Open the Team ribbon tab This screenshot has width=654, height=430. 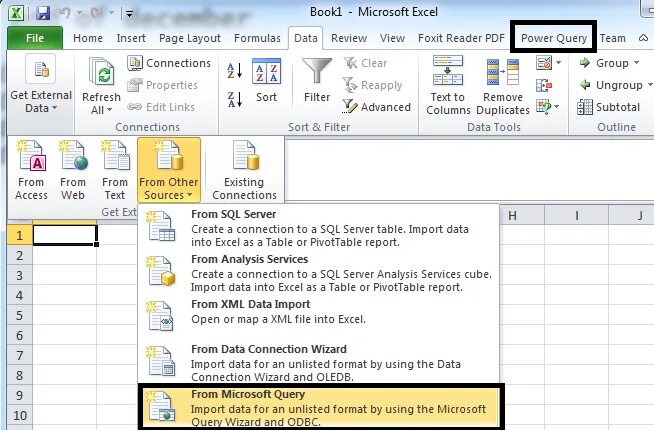click(x=612, y=38)
